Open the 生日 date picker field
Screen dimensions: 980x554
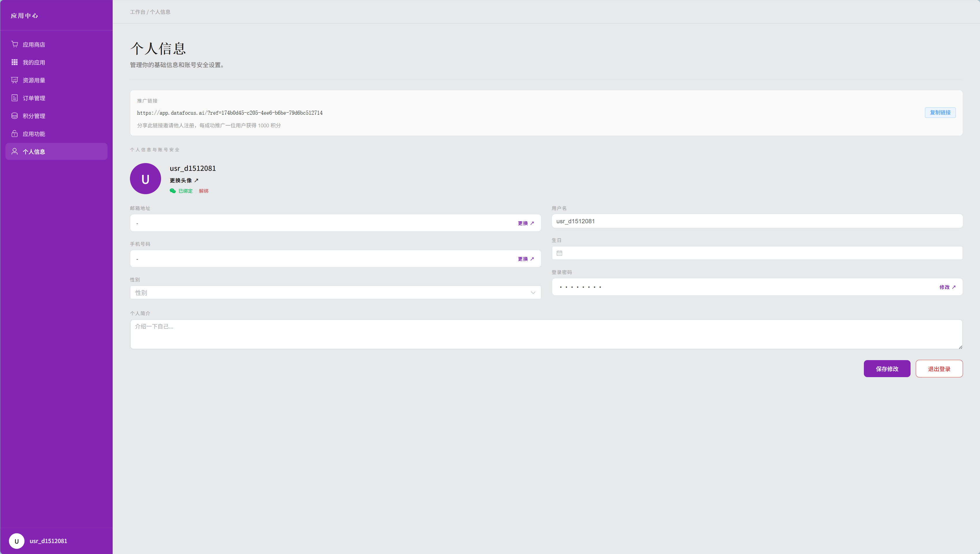point(757,253)
